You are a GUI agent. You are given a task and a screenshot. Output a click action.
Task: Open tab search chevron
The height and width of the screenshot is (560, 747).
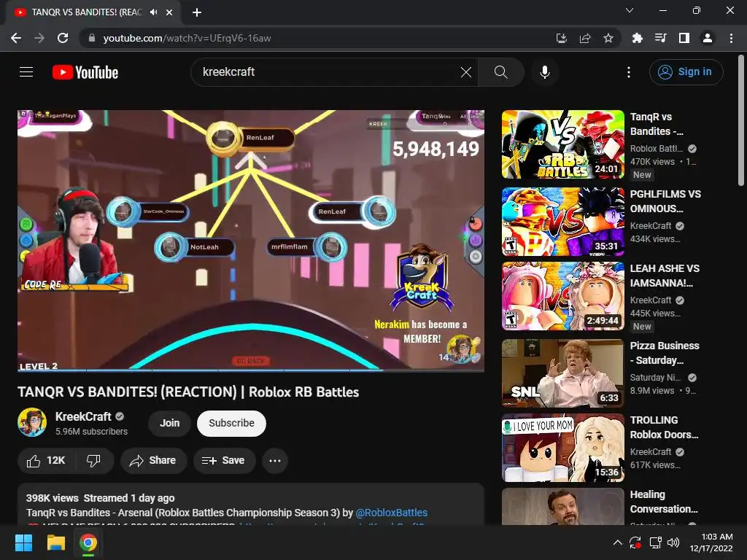pos(630,10)
